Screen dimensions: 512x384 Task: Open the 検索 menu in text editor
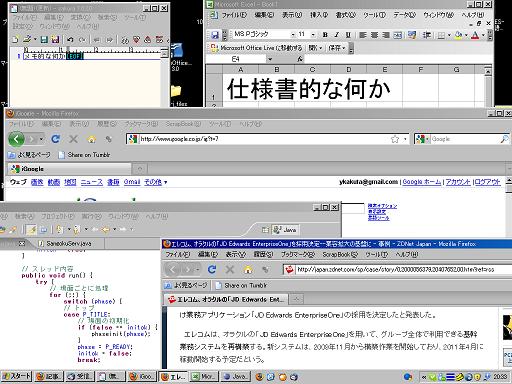(x=107, y=17)
